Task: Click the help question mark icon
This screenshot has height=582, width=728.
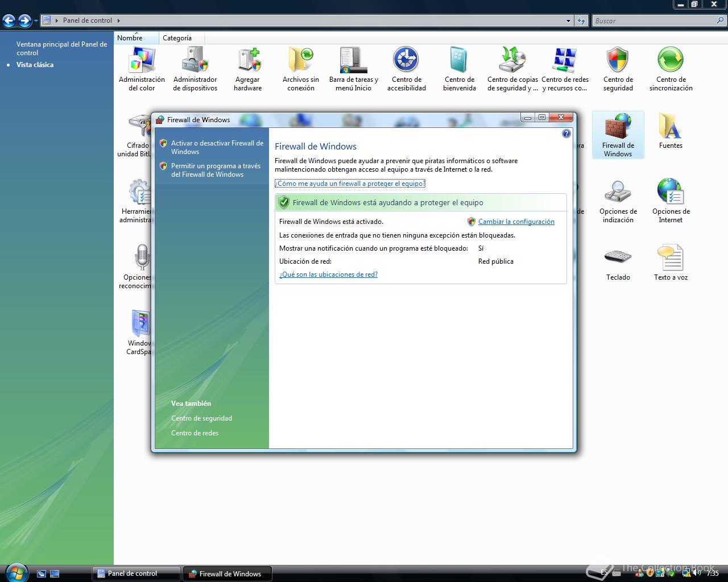Action: click(566, 134)
